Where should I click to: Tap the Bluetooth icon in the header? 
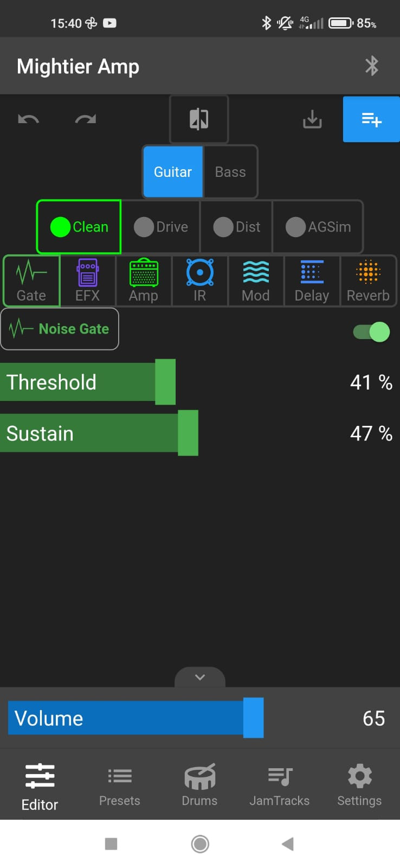coord(372,66)
